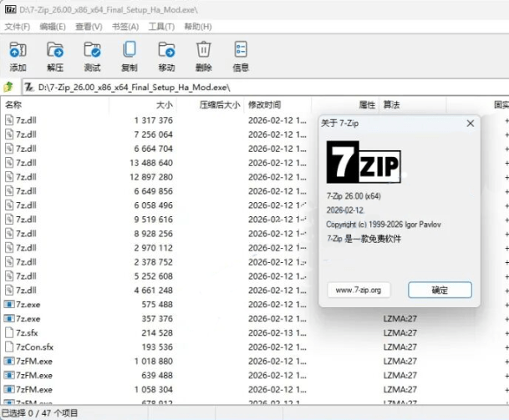The image size is (509, 420).
Task: Click the 复制 (Copy) toolbar icon
Action: tap(130, 49)
